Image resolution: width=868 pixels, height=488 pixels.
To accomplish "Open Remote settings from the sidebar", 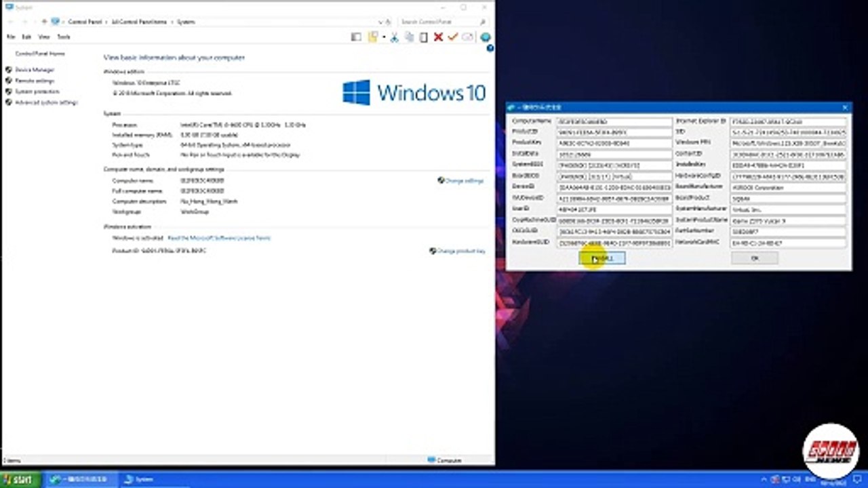I will (35, 81).
